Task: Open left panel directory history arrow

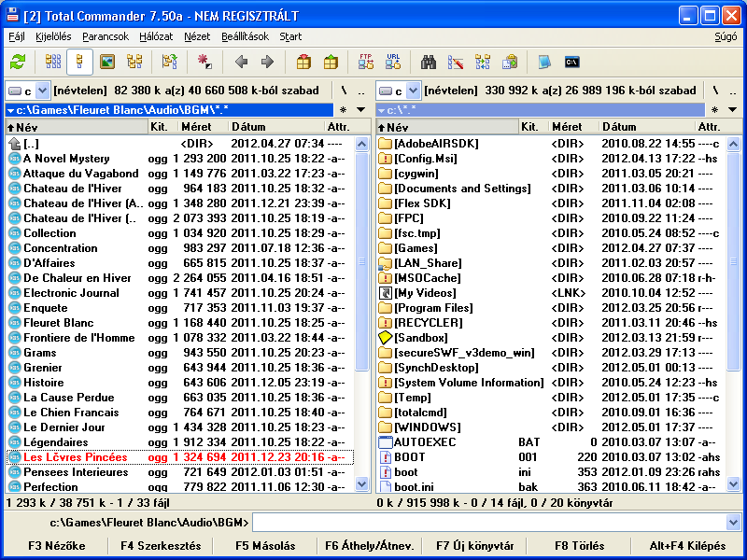Action: click(361, 110)
